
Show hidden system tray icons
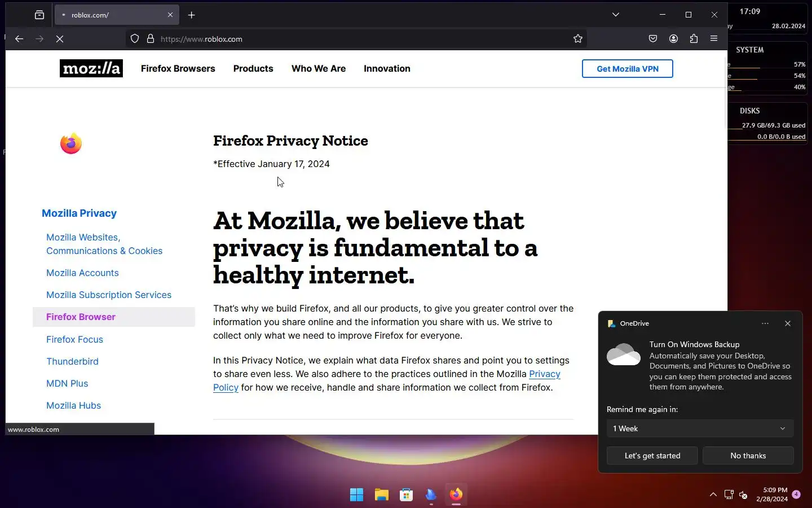click(713, 494)
